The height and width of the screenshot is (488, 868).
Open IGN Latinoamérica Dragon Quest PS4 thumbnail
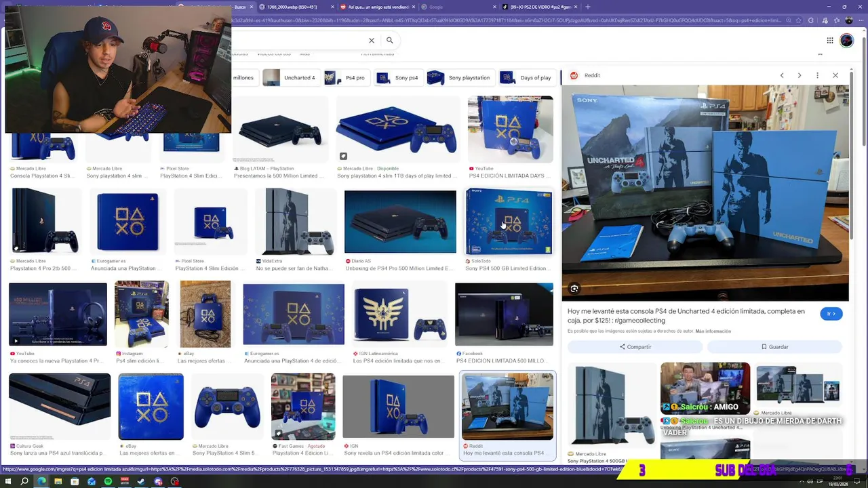tap(400, 314)
